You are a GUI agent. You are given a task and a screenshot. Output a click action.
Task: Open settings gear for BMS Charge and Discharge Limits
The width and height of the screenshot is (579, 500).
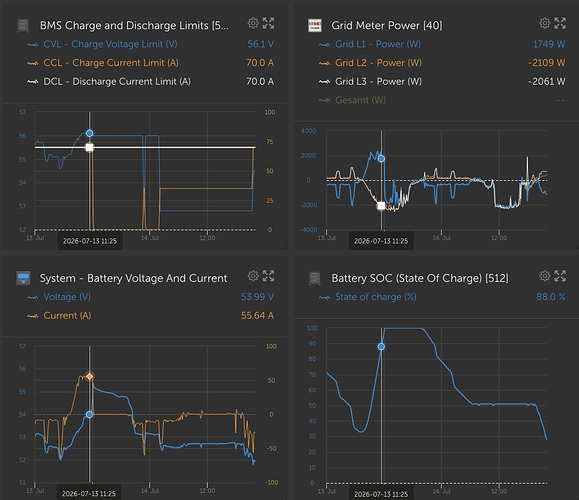pyautogui.click(x=253, y=23)
